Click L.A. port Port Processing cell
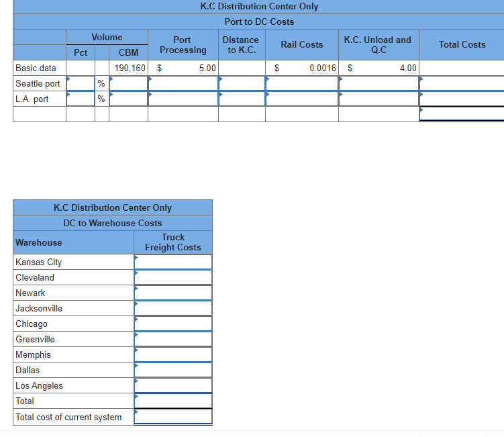Screen dimensions: 504x437 [183, 99]
